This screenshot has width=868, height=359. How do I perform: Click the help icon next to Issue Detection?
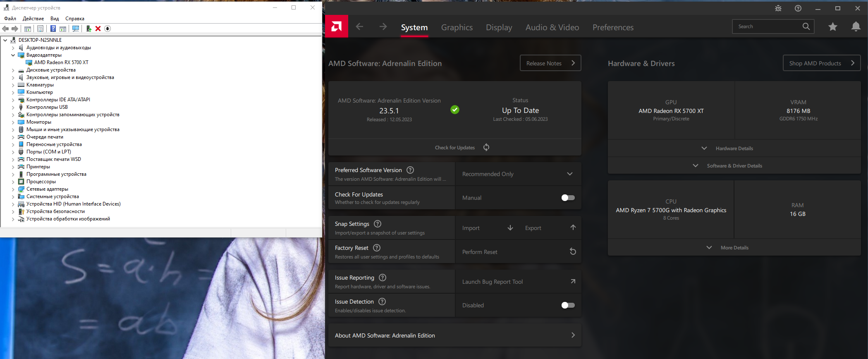[382, 302]
